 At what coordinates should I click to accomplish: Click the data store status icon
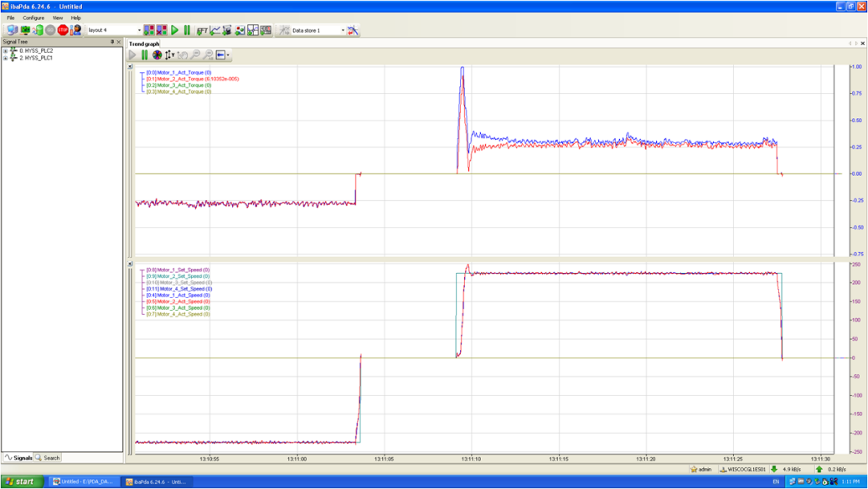click(x=284, y=30)
